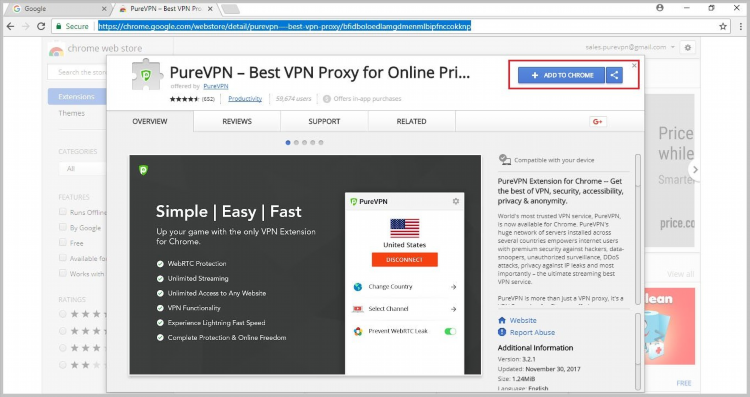Click the additional info panel scrollbar
The image size is (750, 397).
pyautogui.click(x=637, y=351)
